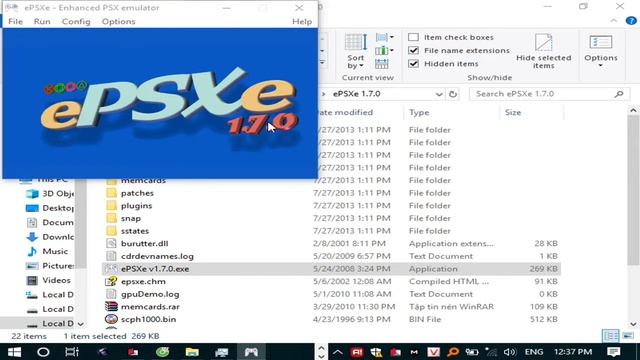Open Explorer Options button
This screenshot has height=360, width=640.
601,51
